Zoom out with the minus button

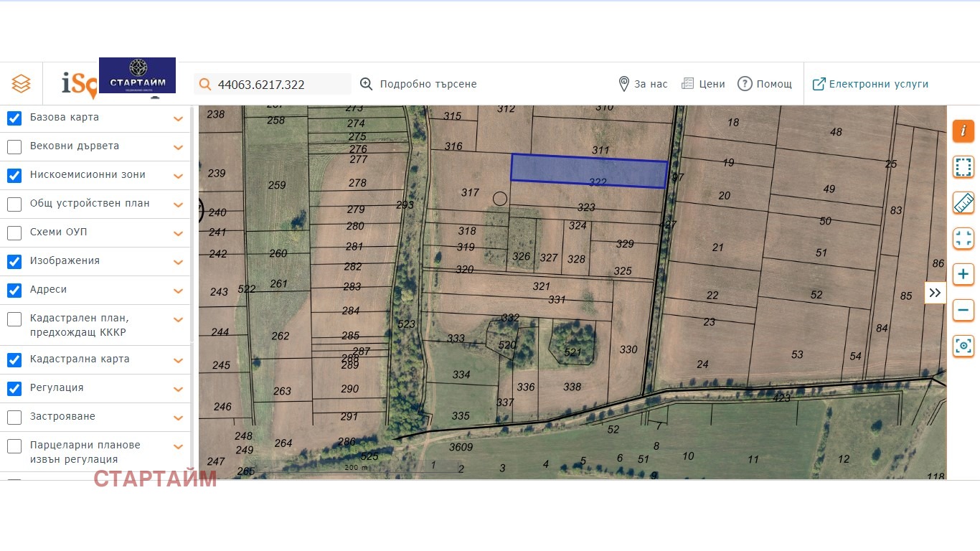click(x=963, y=311)
